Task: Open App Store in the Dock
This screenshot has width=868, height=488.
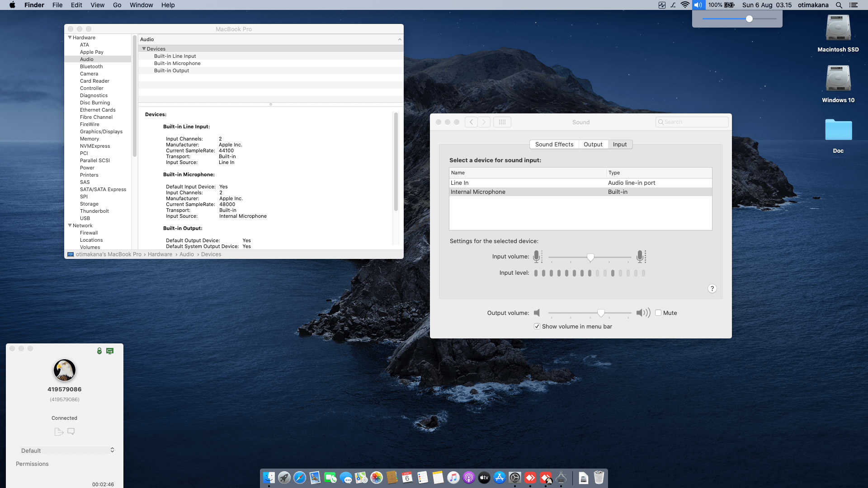Action: (x=500, y=478)
